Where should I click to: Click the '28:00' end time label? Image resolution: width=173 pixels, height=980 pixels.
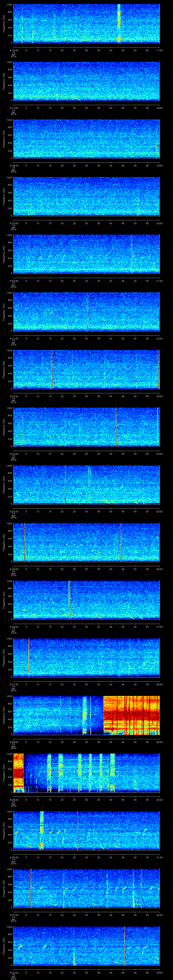click(159, 684)
